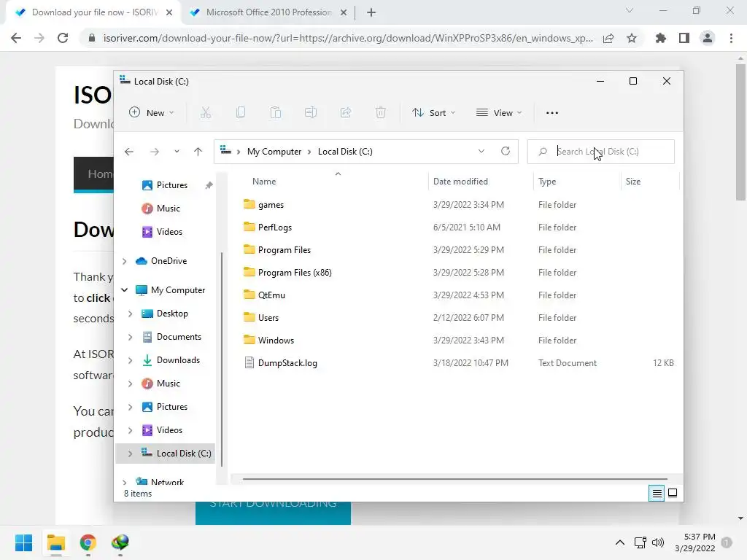
Task: Click the Share icon in Explorer toolbar
Action: 345,113
